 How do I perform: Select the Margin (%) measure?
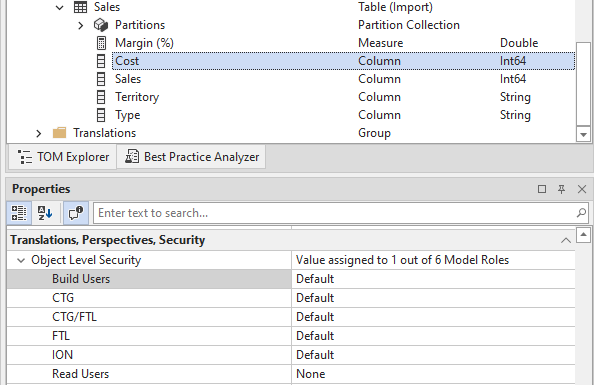(144, 43)
